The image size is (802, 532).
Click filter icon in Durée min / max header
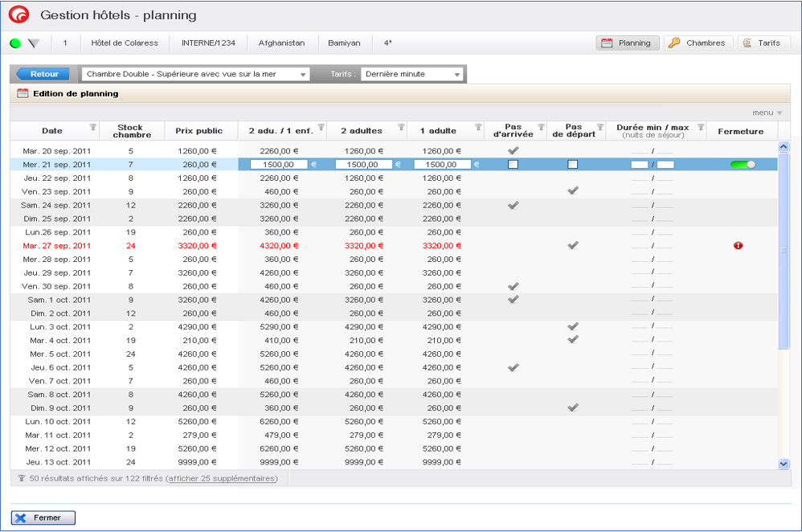click(x=701, y=127)
